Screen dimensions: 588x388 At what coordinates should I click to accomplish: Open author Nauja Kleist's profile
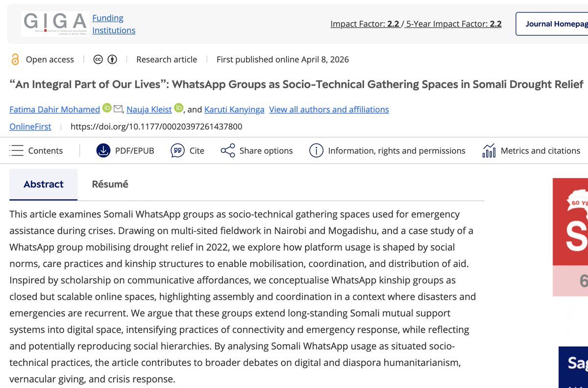[x=148, y=109]
